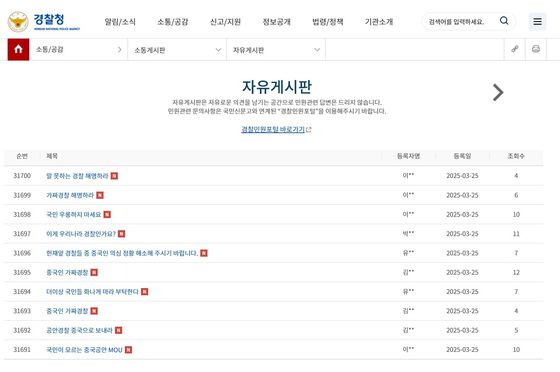Open the 정보공개 menu

276,22
